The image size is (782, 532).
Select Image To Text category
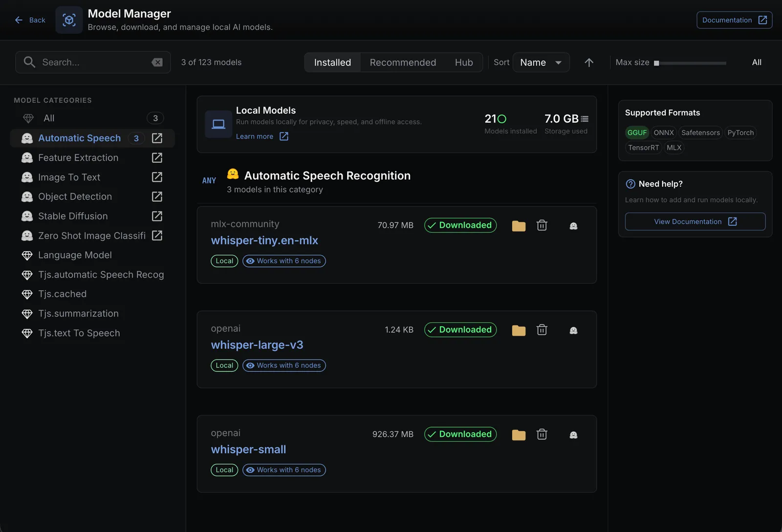pyautogui.click(x=69, y=177)
